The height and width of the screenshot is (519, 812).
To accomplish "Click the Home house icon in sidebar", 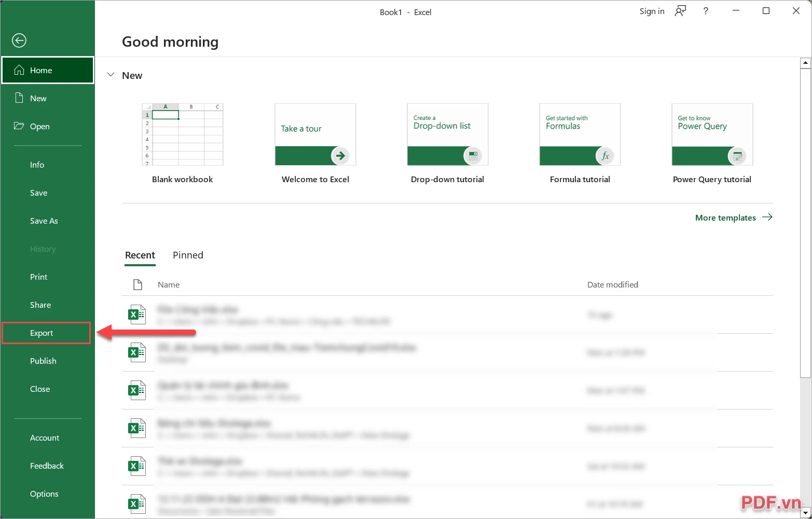I will click(19, 70).
